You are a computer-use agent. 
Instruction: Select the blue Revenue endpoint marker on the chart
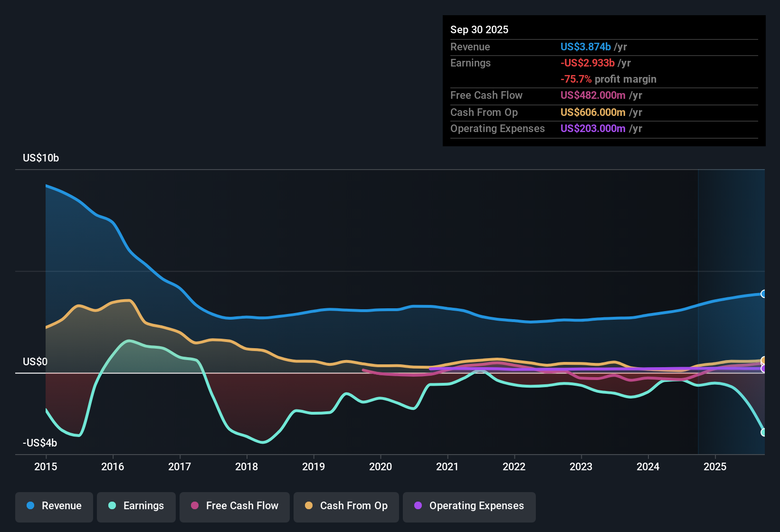pos(763,294)
